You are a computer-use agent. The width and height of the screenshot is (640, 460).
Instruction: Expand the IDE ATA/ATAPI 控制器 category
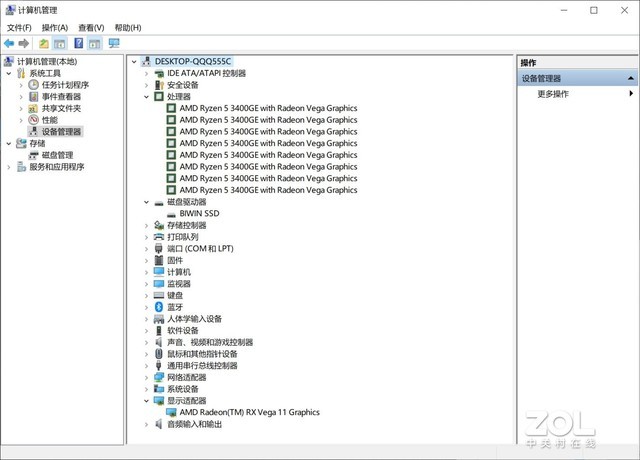coord(146,73)
